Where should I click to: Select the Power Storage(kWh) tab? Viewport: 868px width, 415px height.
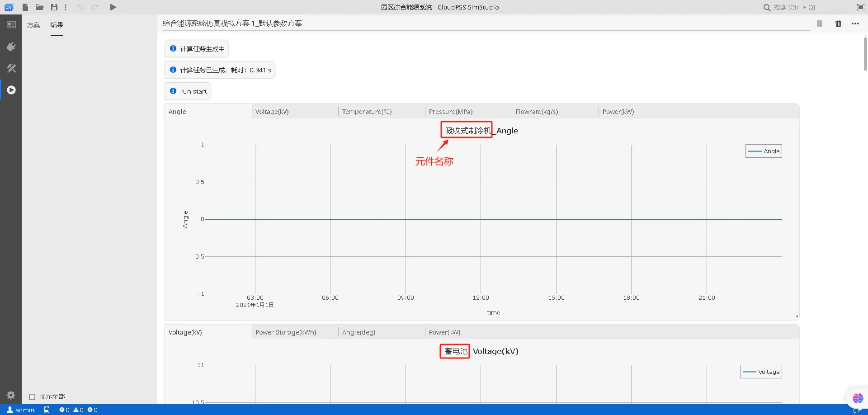click(x=295, y=332)
